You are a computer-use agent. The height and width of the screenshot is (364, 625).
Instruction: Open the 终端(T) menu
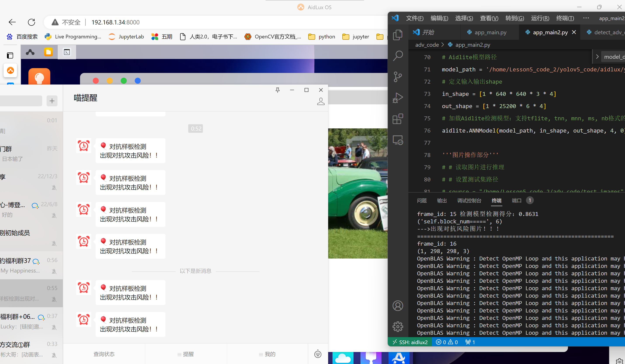[x=565, y=18]
